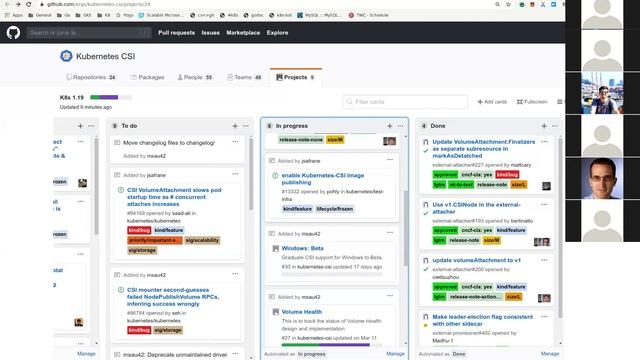Open the General bookmarks folder
640x360 pixels.
40,15
